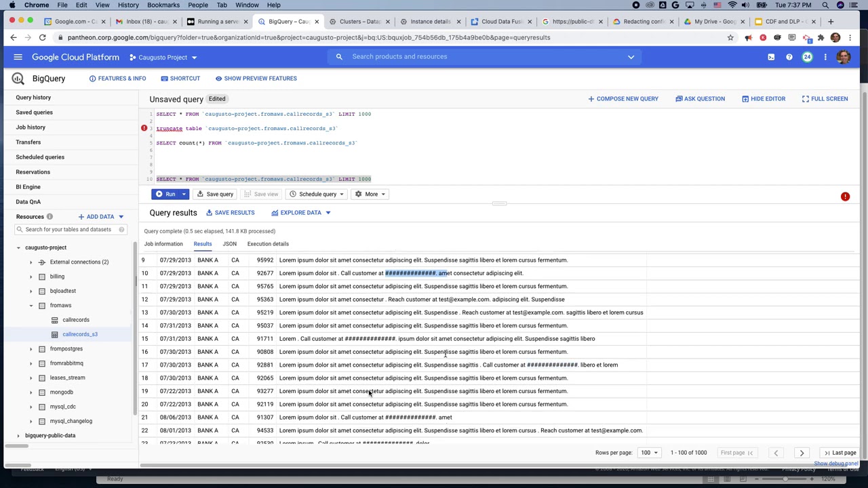Switch to the Inbox (18) browser tab

(x=148, y=22)
